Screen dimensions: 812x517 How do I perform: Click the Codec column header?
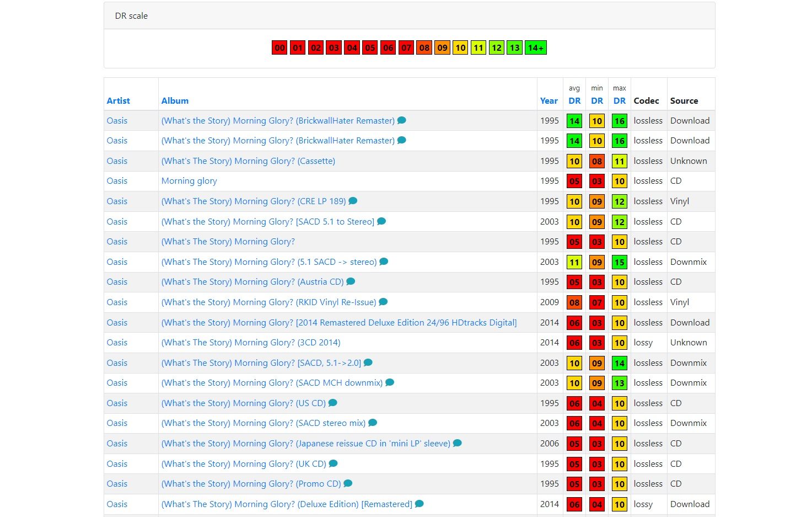click(x=646, y=100)
